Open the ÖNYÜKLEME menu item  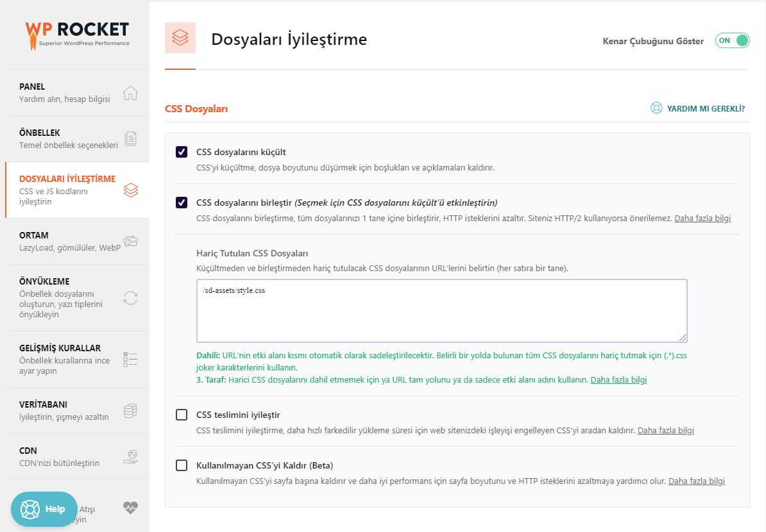[77, 297]
